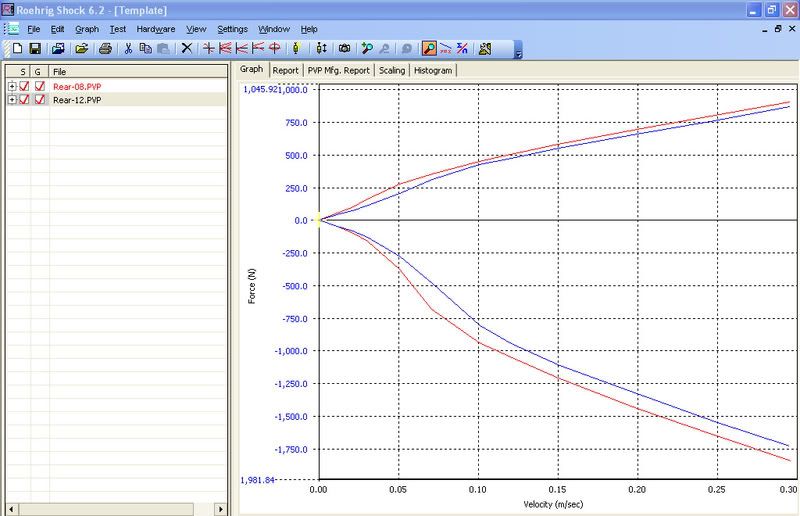Screen dimensions: 800x516
Task: Open the Test menu
Action: click(118, 29)
